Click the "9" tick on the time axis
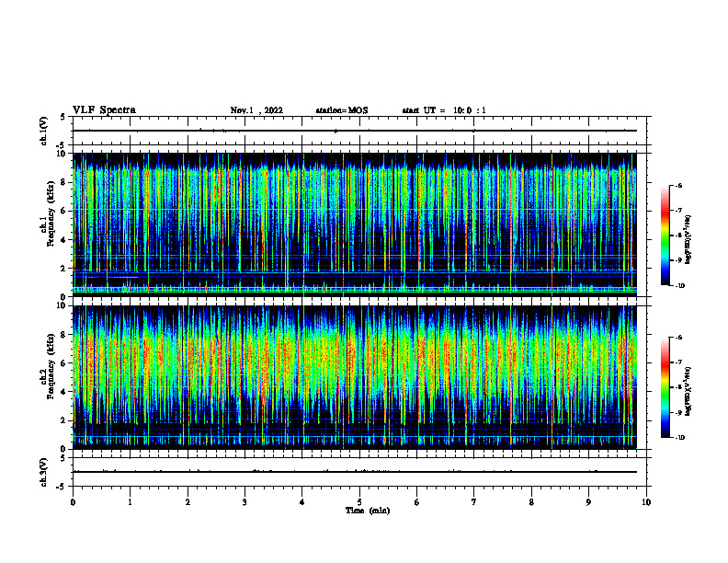This screenshot has height=563, width=728. click(588, 502)
